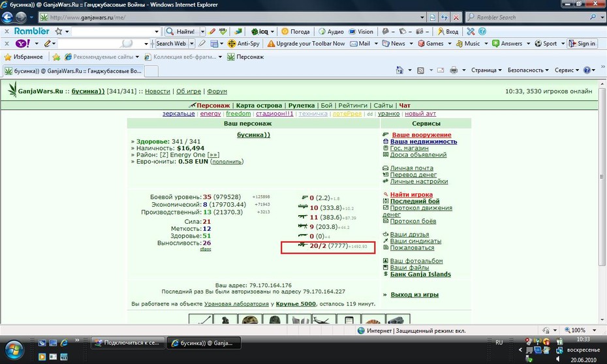Image resolution: width=607 pixels, height=364 pixels.
Task: Click the Yahoo Y! logo icon
Action: [x=22, y=43]
